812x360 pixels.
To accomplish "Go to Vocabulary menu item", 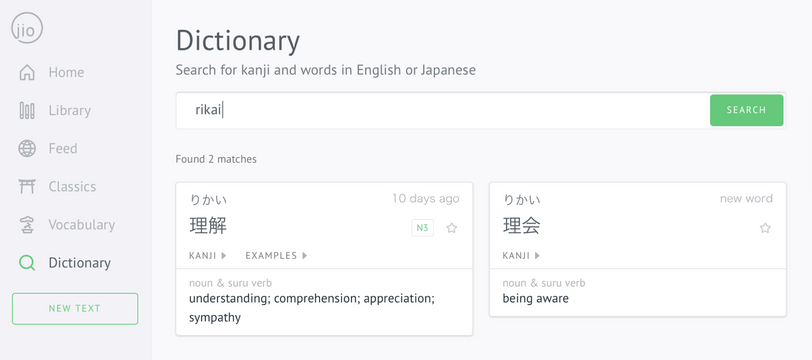I will [82, 225].
